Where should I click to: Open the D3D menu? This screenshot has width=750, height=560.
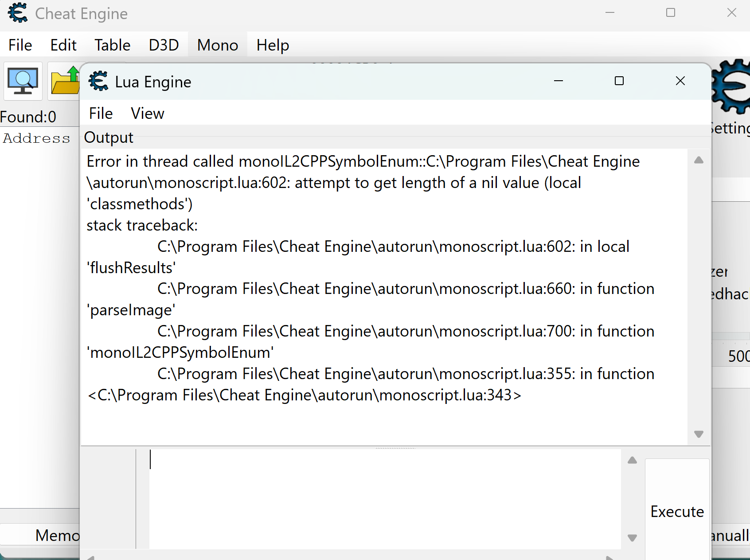pos(164,45)
